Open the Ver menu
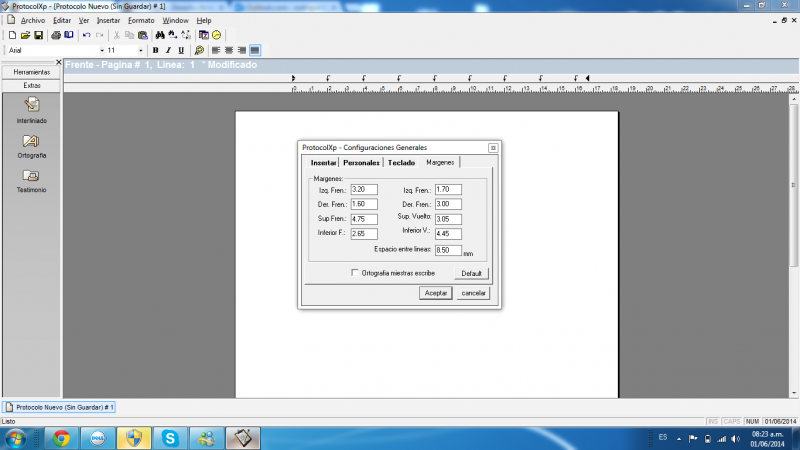The width and height of the screenshot is (800, 450). click(x=84, y=20)
